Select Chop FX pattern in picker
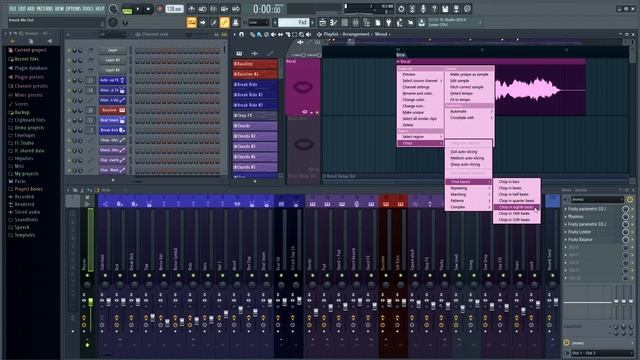Image resolution: width=640 pixels, height=360 pixels. [x=255, y=116]
